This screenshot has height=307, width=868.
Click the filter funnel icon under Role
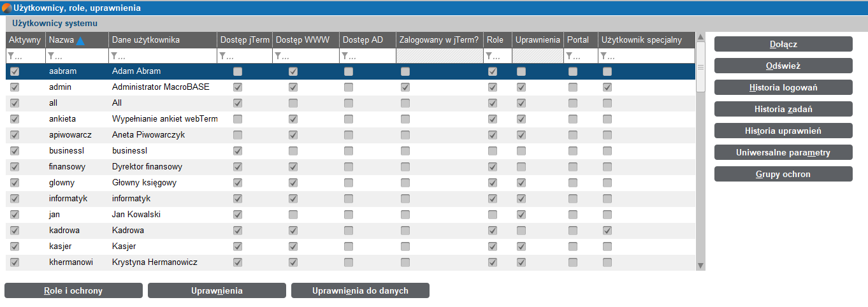[x=489, y=56]
